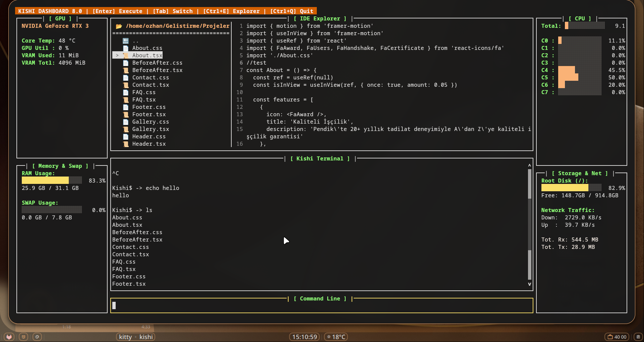
Task: Click the [Enter] Execute hint in the top bar
Action: click(117, 11)
